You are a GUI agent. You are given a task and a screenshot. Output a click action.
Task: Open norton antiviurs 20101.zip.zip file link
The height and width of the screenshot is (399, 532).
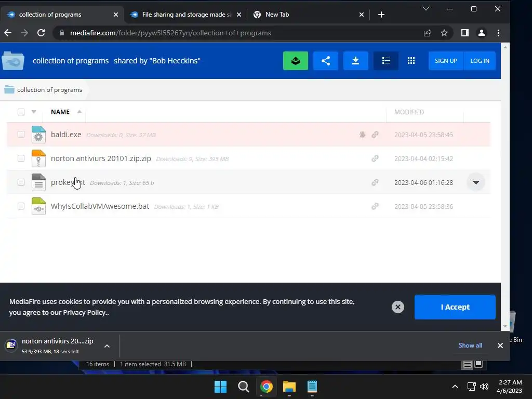101,158
